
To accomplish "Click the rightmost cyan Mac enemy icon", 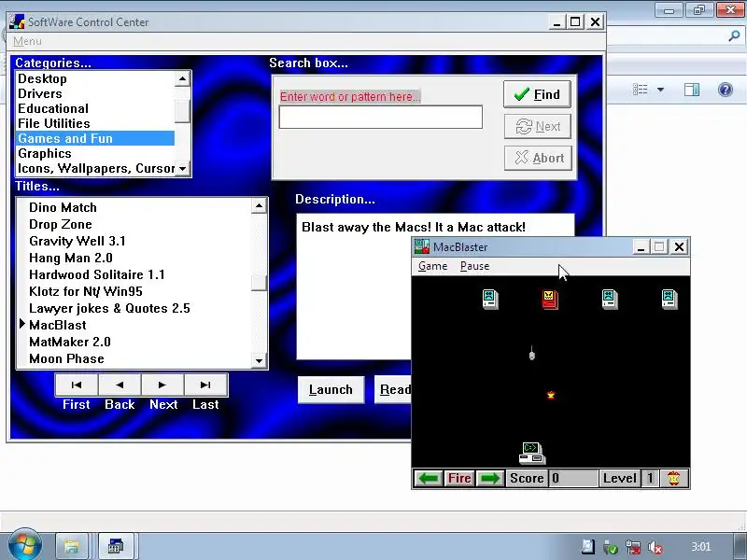I will [669, 300].
